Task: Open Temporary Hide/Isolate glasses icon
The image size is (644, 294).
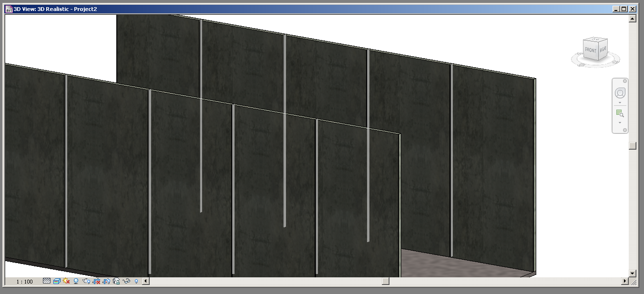Action: pos(126,281)
